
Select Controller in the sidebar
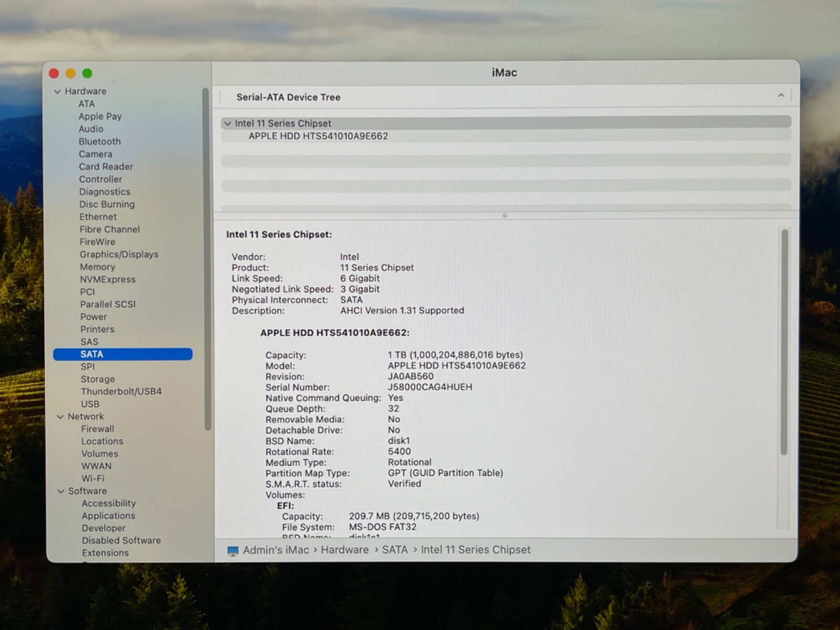[x=100, y=179]
